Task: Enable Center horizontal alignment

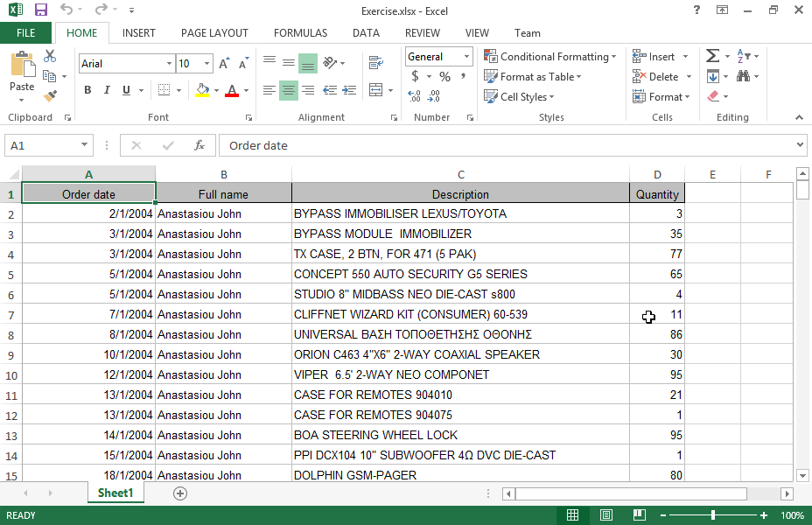Action: pyautogui.click(x=288, y=90)
